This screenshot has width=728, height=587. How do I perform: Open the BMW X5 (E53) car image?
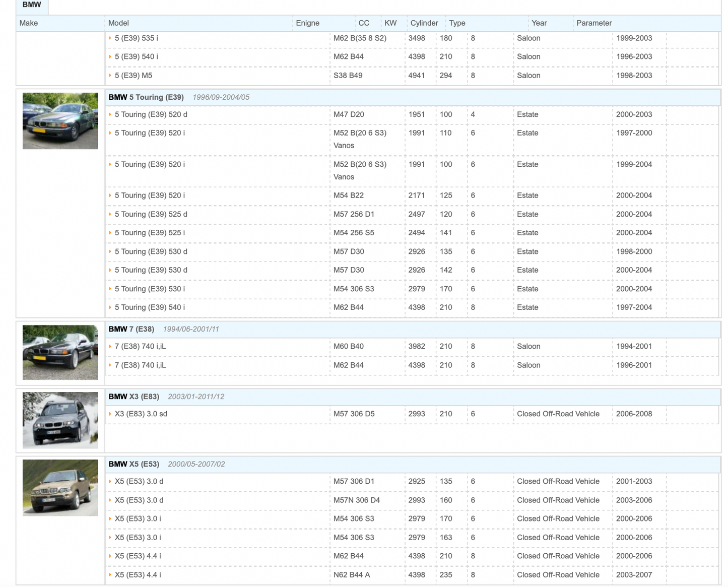(x=60, y=487)
